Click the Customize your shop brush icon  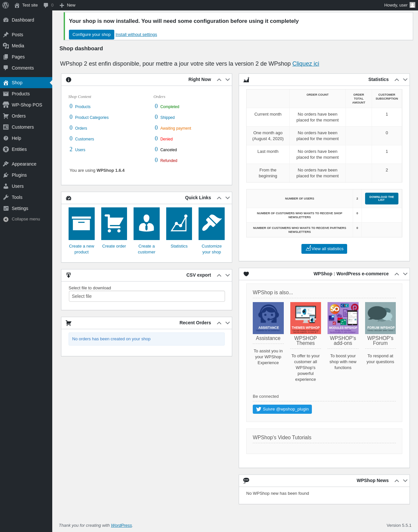click(x=212, y=224)
